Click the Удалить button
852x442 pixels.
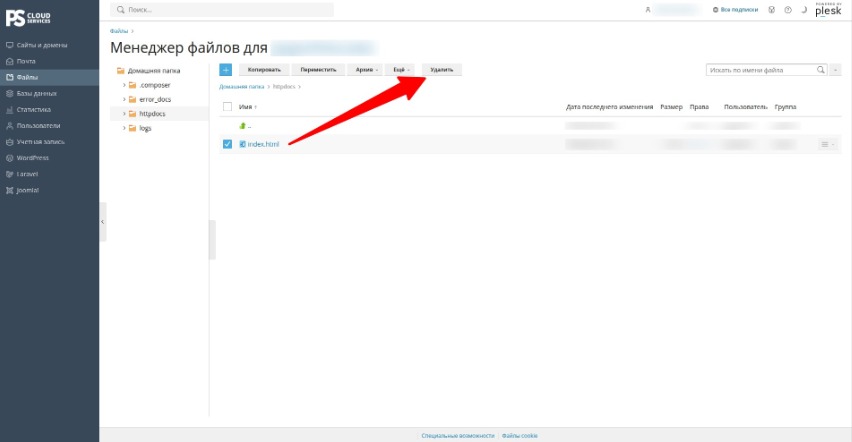(x=442, y=70)
